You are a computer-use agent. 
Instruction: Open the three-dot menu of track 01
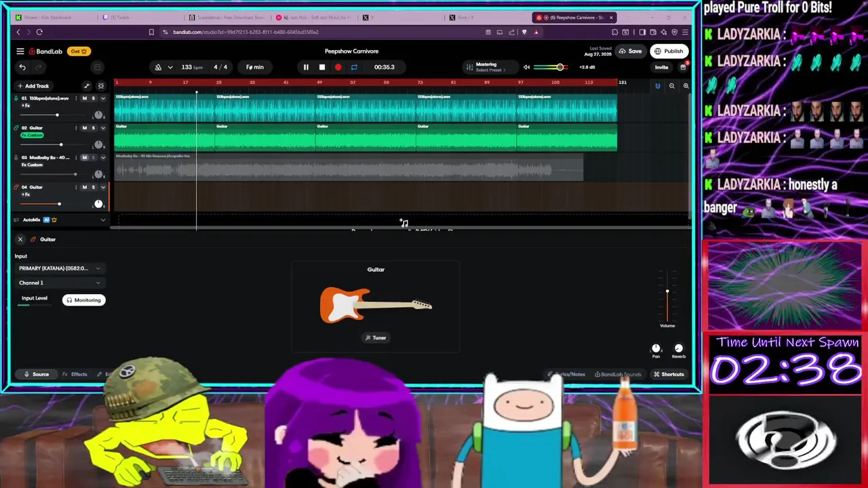point(76,98)
